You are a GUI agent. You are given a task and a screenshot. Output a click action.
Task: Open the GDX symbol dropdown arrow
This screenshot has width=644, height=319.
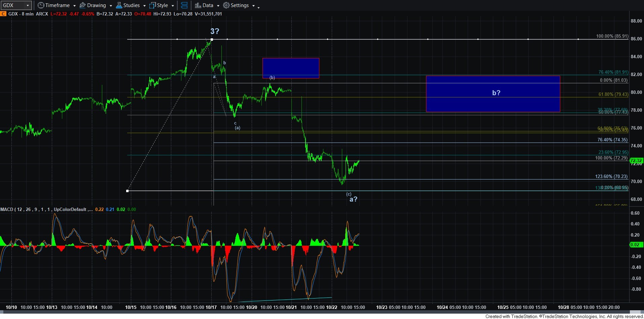(x=28, y=5)
